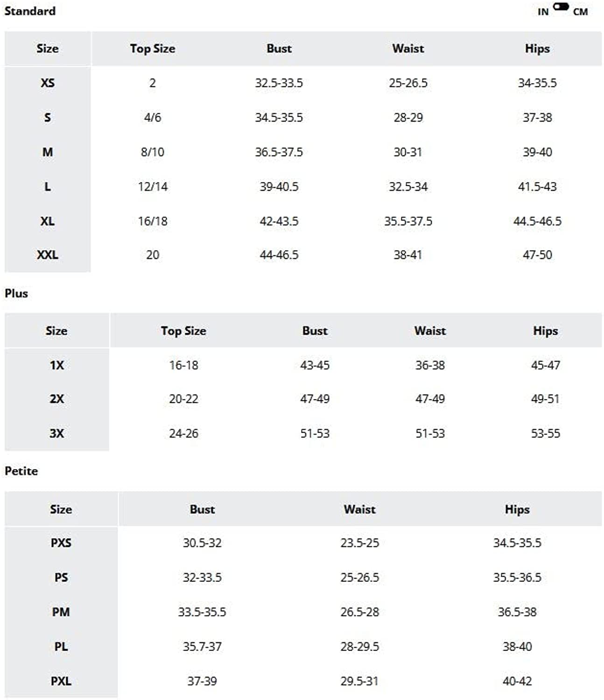
Task: Select the XXL size row label
Action: [x=48, y=255]
